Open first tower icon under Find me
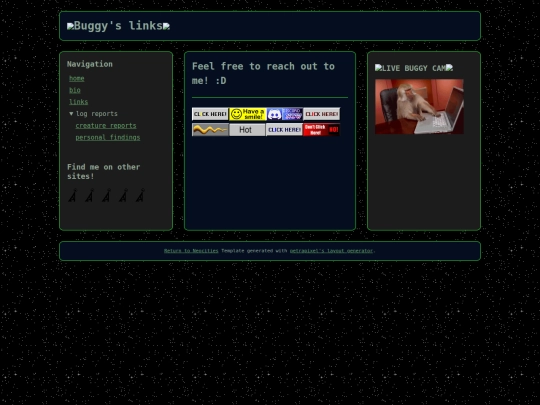The height and width of the screenshot is (405, 540). click(x=73, y=195)
